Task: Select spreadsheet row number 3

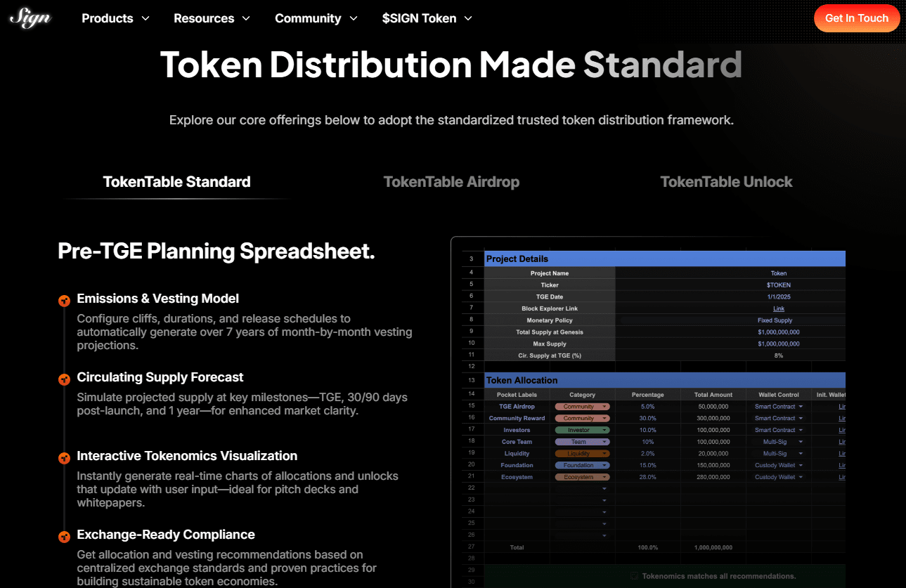Action: tap(472, 259)
